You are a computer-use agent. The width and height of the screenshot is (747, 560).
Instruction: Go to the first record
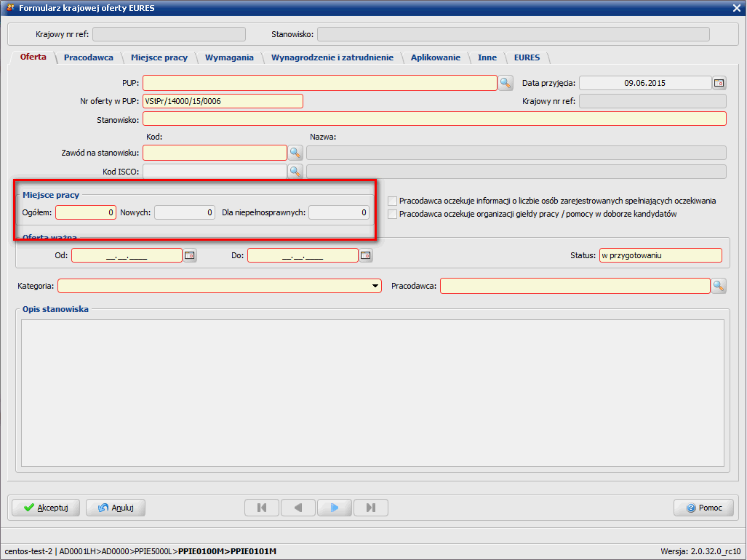tap(262, 508)
